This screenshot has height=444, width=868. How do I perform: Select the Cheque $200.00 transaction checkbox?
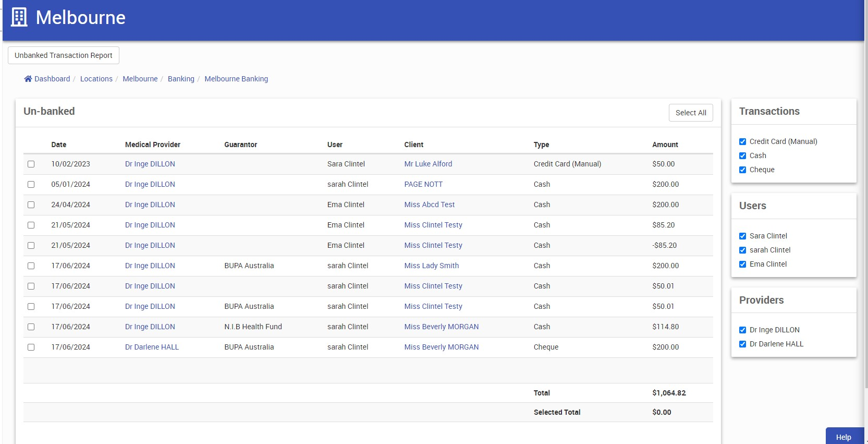point(31,347)
